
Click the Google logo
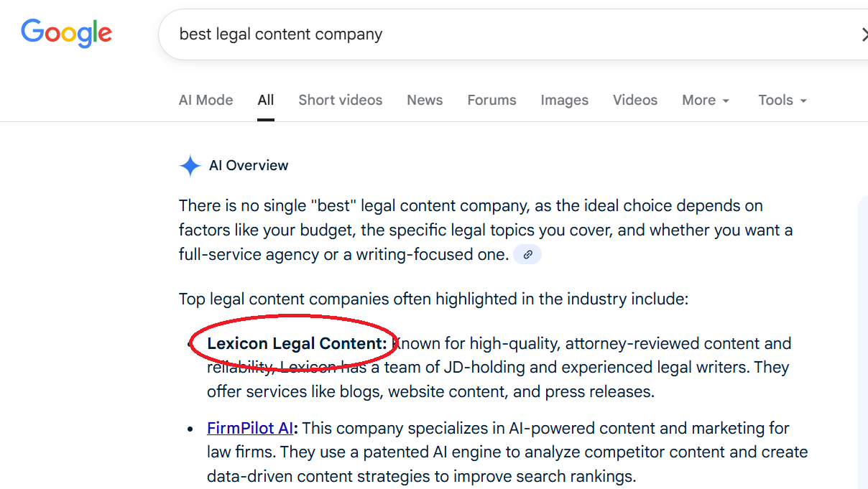pos(66,34)
